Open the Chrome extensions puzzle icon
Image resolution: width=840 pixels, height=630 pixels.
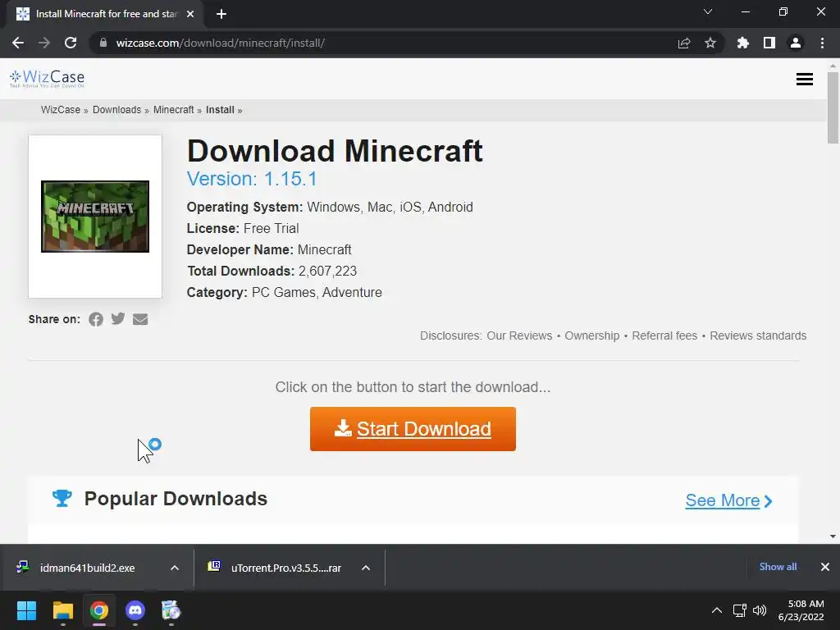(x=743, y=43)
